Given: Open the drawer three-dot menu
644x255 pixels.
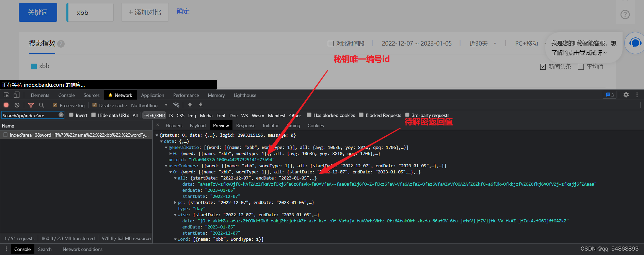Looking at the screenshot, I should click(x=6, y=249).
